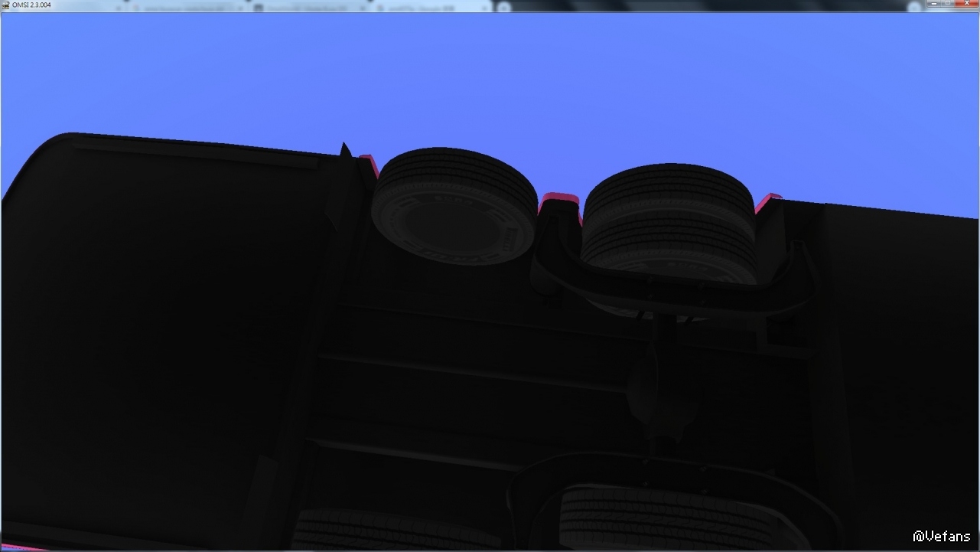Click the "OMSI 2.3.004" title text
980x552 pixels.
tap(31, 5)
